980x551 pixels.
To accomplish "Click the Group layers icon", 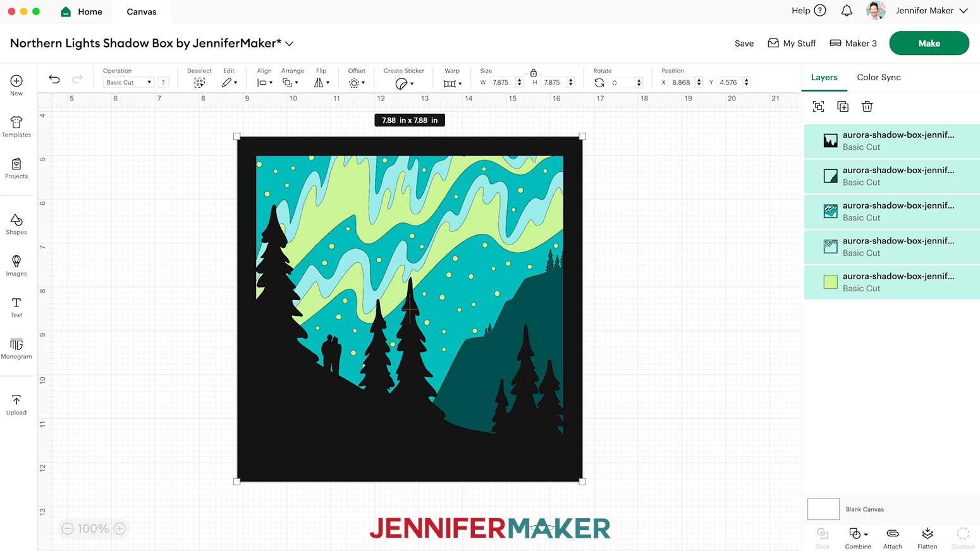I will click(x=818, y=106).
